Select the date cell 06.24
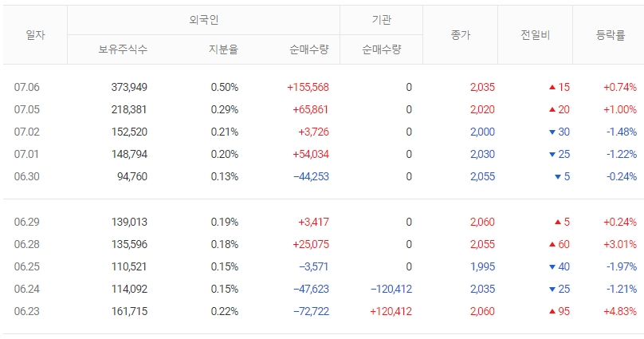The width and height of the screenshot is (644, 339). (26, 289)
